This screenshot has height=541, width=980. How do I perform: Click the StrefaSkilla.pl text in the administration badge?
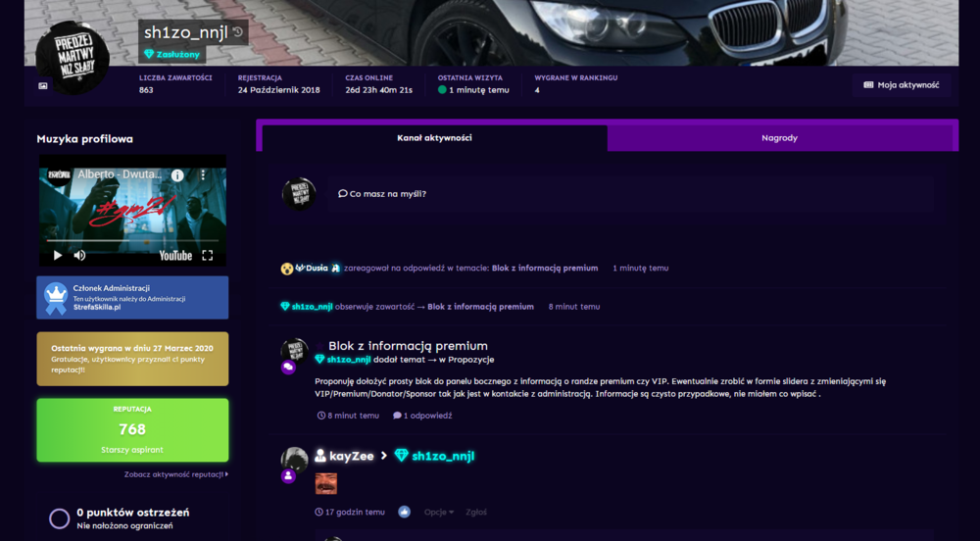pos(97,308)
